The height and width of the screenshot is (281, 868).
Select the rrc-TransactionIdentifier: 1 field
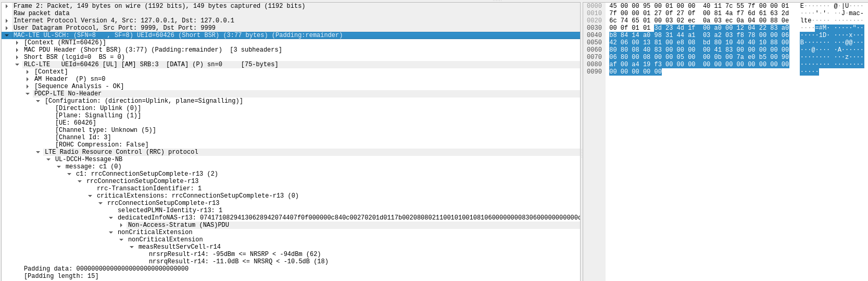(149, 189)
